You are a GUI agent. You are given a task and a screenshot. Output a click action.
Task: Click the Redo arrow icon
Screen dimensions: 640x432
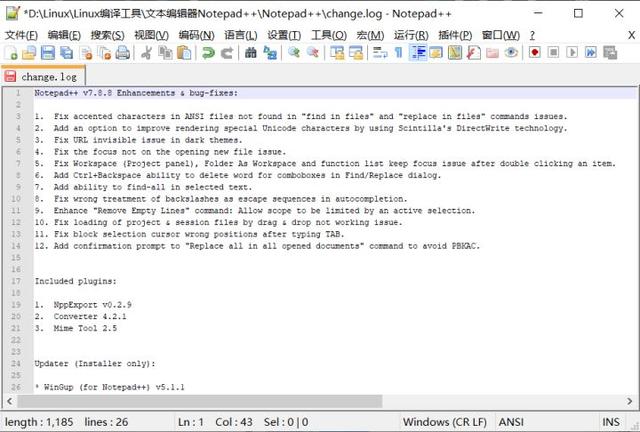(x=227, y=53)
